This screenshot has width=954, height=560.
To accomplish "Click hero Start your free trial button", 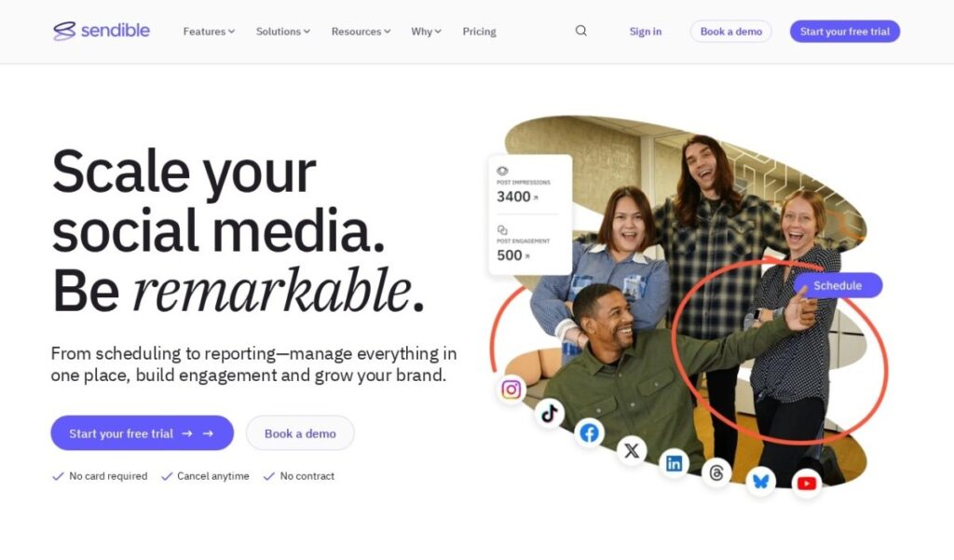I will tap(142, 433).
